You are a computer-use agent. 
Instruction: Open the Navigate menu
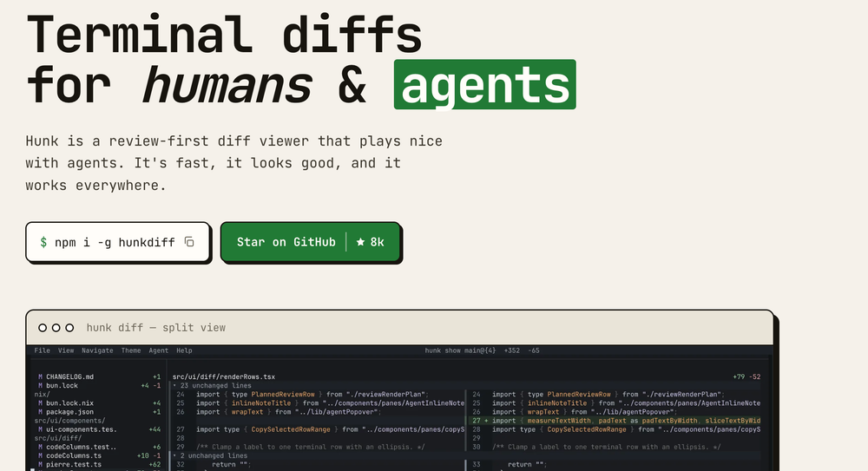pyautogui.click(x=97, y=350)
